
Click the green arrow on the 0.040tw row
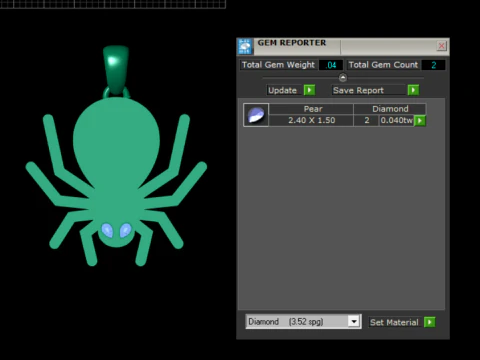pyautogui.click(x=420, y=120)
